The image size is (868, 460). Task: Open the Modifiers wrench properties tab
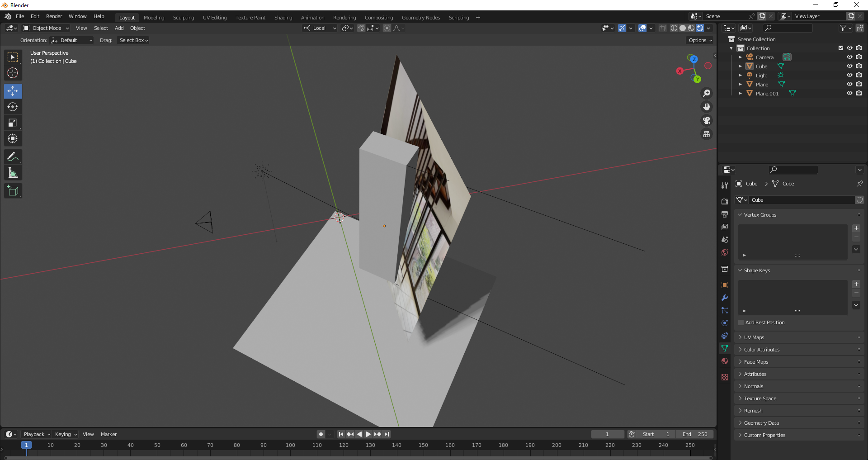pyautogui.click(x=725, y=298)
